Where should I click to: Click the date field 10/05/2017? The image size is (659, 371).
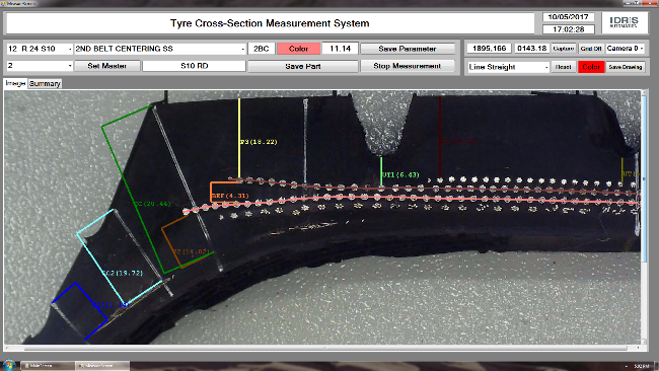(x=568, y=17)
